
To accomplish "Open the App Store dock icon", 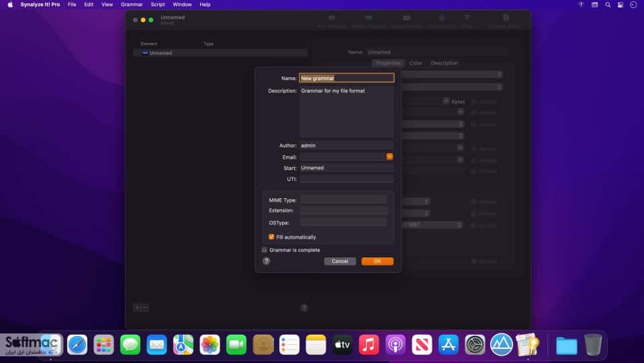I will (x=449, y=344).
